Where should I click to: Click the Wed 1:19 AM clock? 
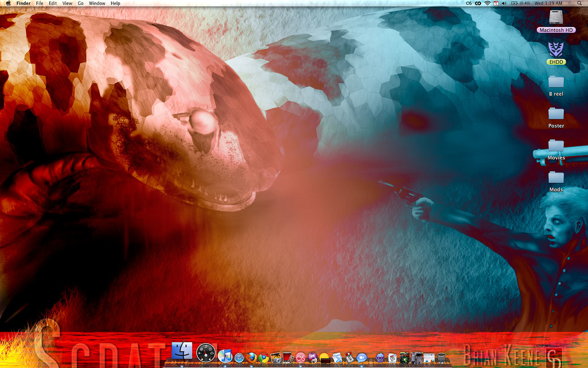tap(548, 3)
